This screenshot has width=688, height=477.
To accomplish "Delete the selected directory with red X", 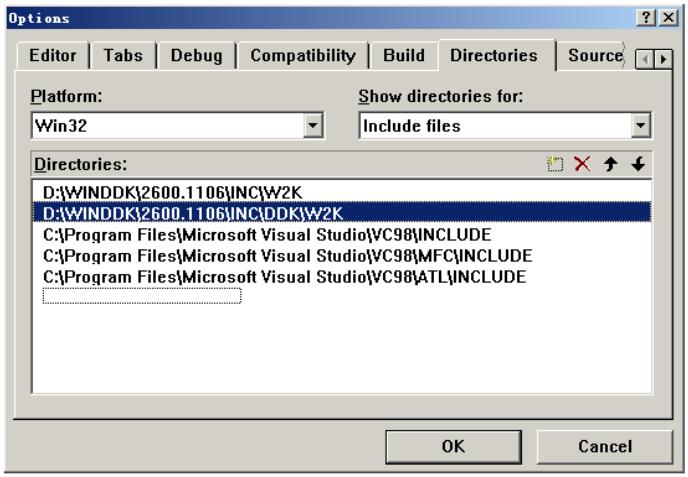I will click(x=582, y=164).
